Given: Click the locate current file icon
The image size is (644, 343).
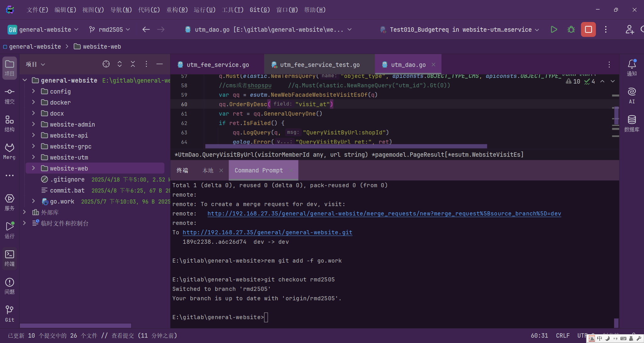Looking at the screenshot, I should tap(106, 64).
